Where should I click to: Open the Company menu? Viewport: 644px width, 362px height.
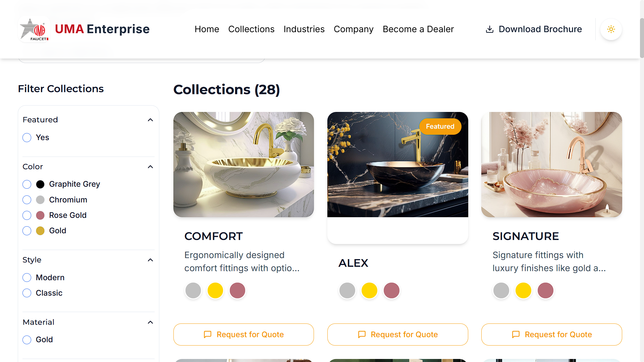click(353, 29)
